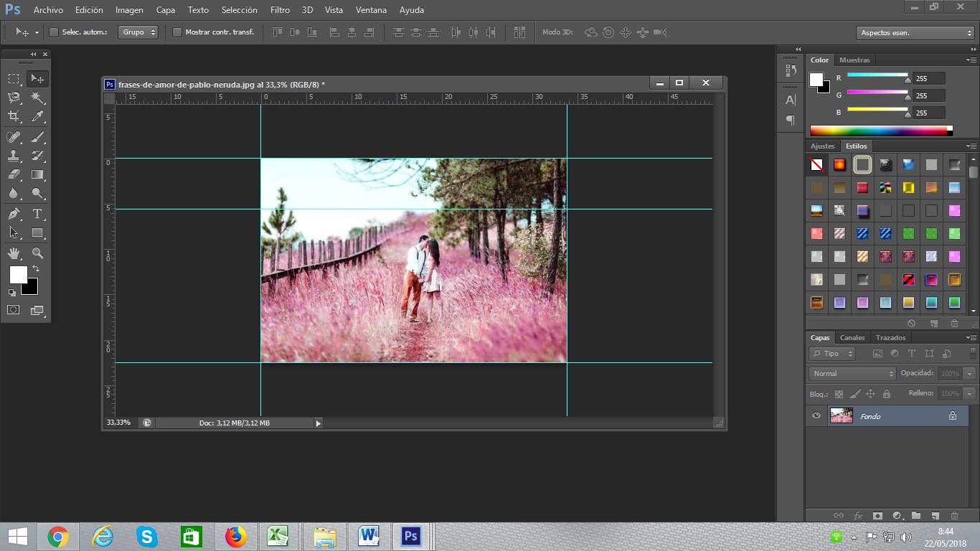Select the Clone Stamp tool
980x551 pixels.
[x=14, y=155]
